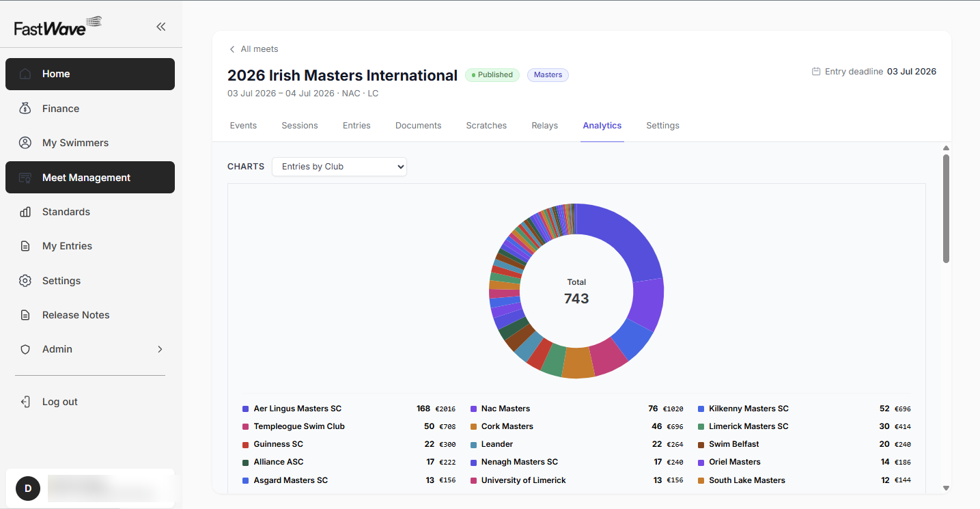Click the Finance money bag icon

pos(25,109)
